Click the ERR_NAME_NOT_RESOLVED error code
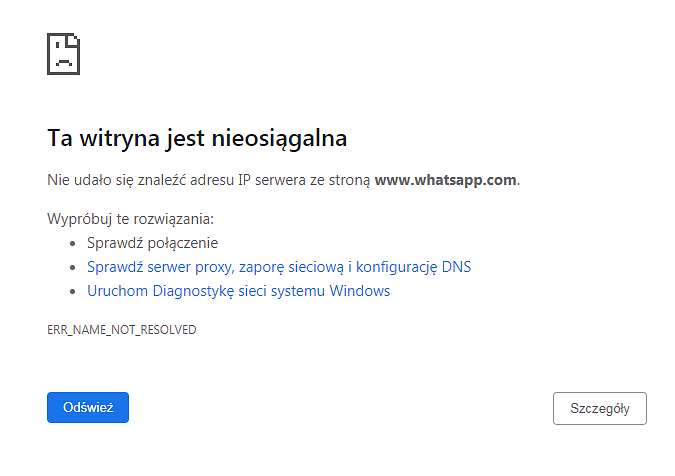The width and height of the screenshot is (675, 476). 122,330
